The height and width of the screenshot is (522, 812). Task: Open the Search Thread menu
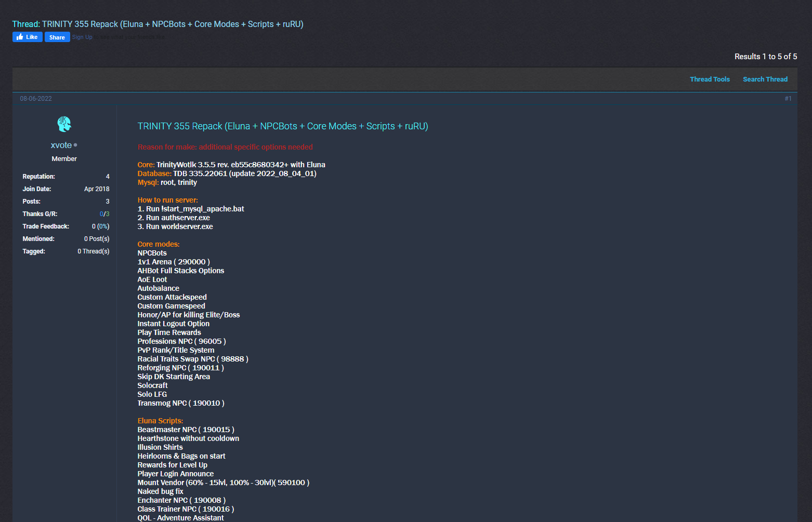coord(765,79)
